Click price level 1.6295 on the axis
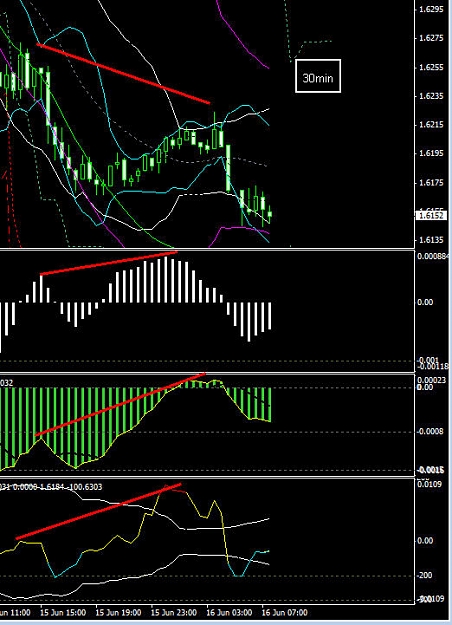Viewport: 452px width, 625px height. coord(431,9)
